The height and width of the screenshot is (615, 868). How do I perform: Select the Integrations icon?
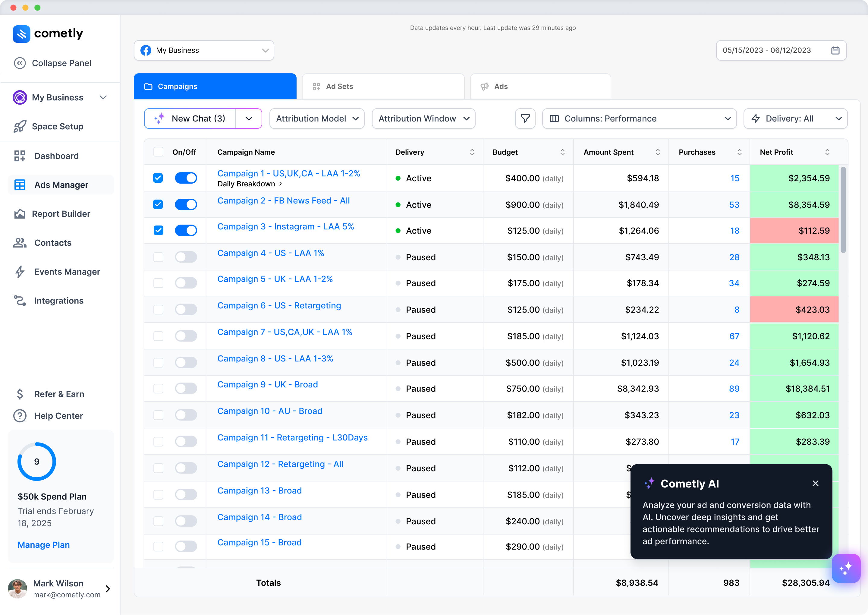20,300
